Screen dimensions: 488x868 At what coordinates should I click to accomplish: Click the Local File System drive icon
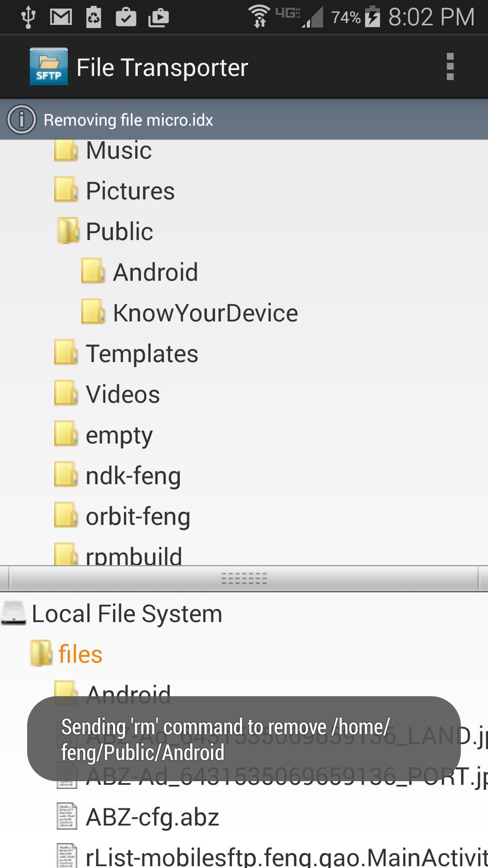tap(14, 613)
